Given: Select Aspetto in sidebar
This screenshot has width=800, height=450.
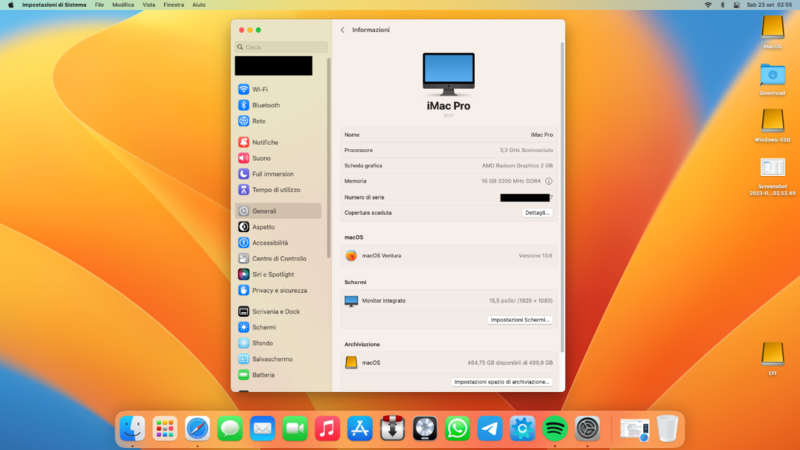Looking at the screenshot, I should [278, 227].
